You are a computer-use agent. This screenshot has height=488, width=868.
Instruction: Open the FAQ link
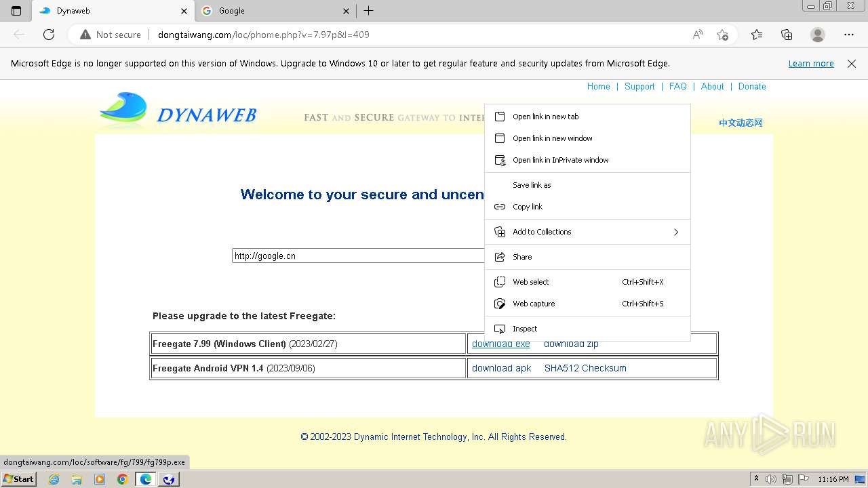677,87
